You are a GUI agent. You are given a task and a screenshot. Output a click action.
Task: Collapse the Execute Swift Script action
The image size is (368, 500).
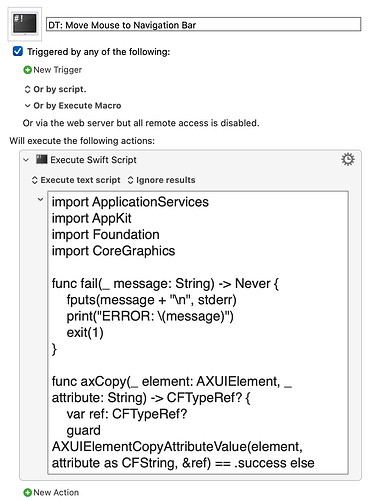click(x=26, y=160)
